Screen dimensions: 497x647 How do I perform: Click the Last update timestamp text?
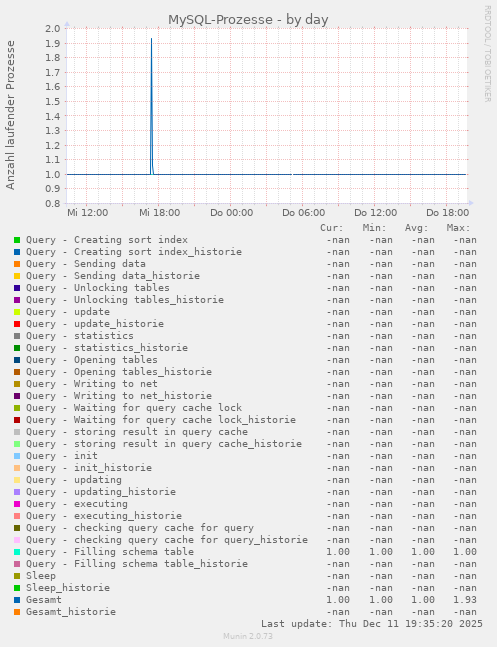click(x=372, y=623)
